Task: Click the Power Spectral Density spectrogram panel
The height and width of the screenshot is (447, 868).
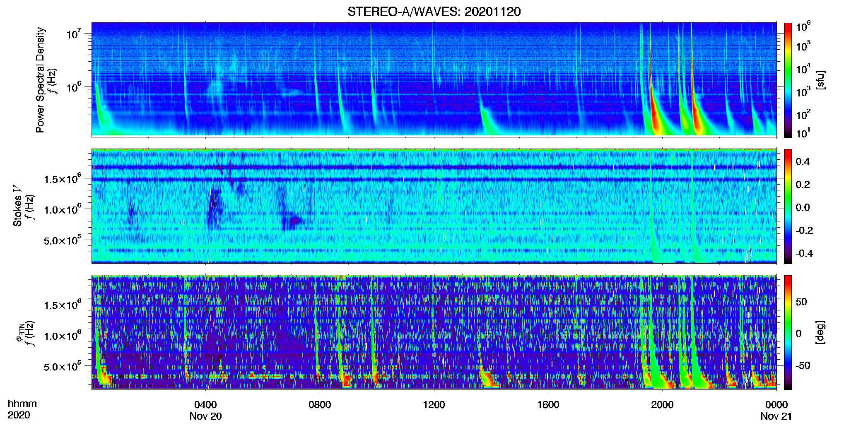Action: tap(434, 79)
